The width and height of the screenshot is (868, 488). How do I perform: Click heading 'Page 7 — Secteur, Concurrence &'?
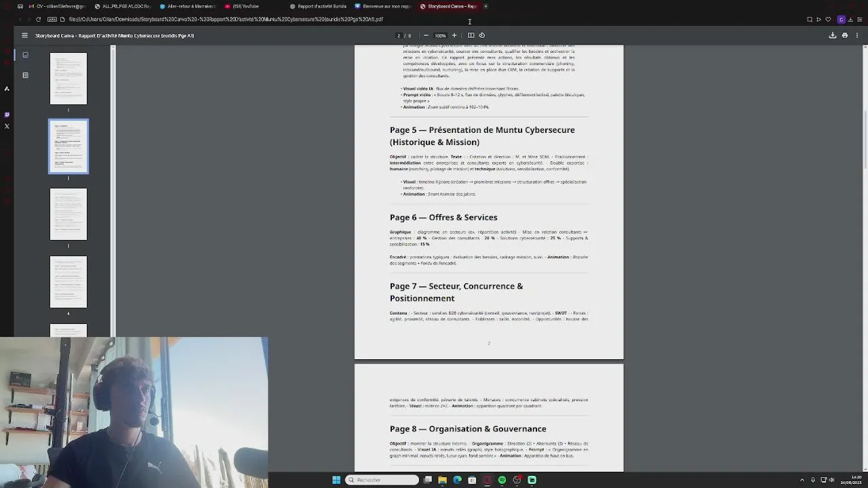click(x=456, y=286)
